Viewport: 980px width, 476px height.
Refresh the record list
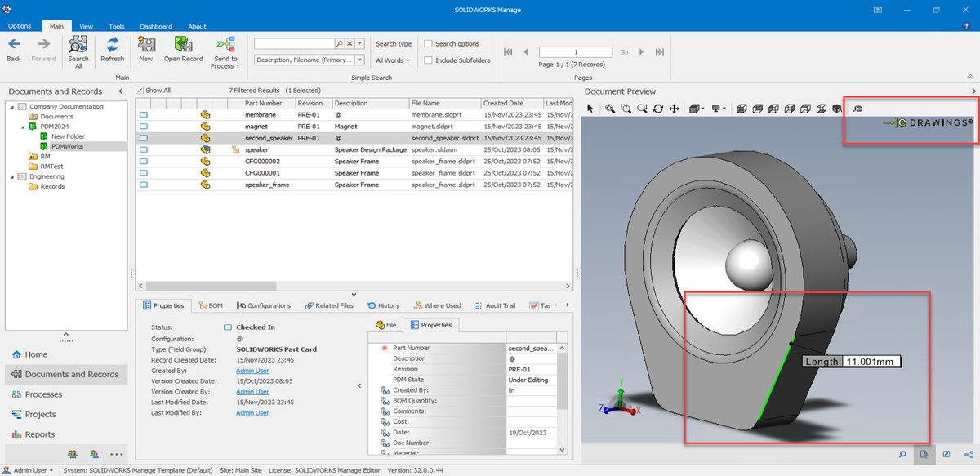[x=113, y=49]
